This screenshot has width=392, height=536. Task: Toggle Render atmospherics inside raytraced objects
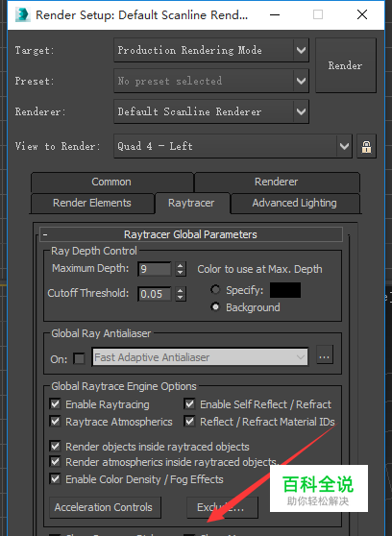[55, 462]
